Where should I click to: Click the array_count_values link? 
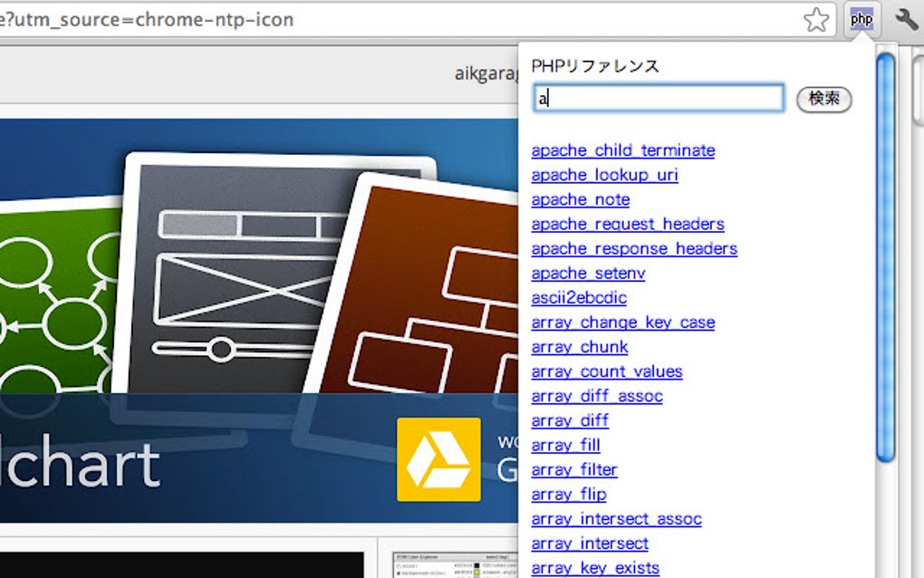tap(606, 371)
